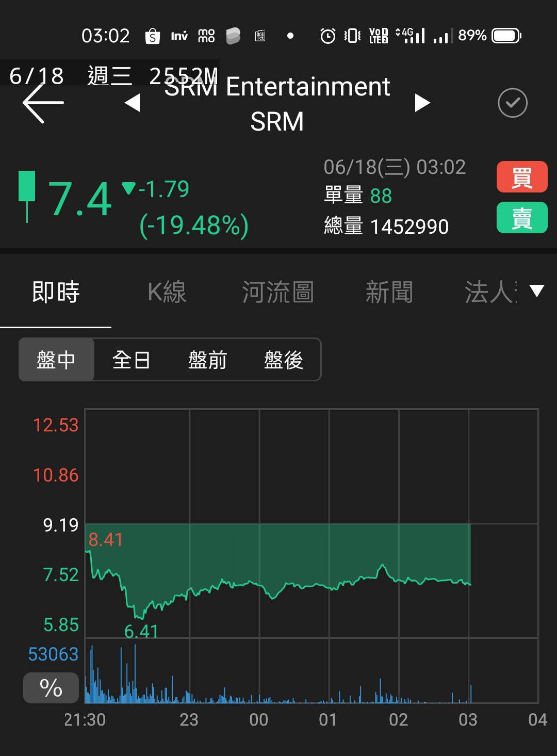Tap the current price 7.4
Image resolution: width=557 pixels, height=756 pixels.
coord(79,199)
